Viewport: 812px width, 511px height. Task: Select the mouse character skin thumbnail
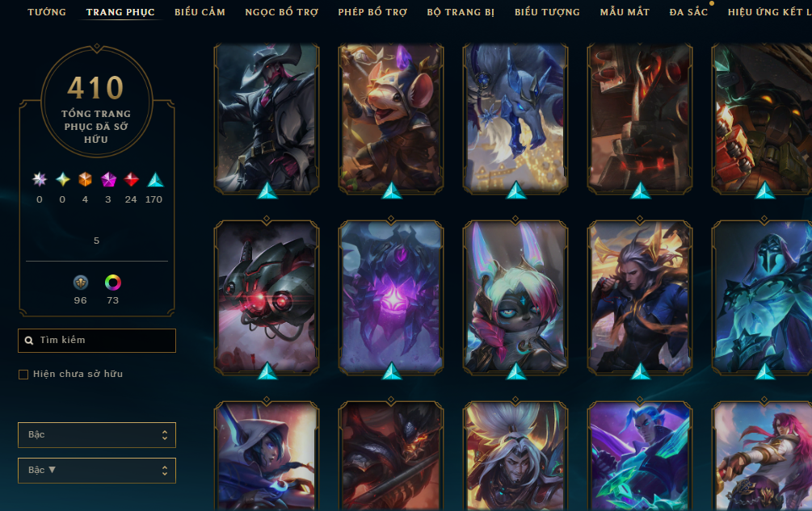pyautogui.click(x=391, y=119)
